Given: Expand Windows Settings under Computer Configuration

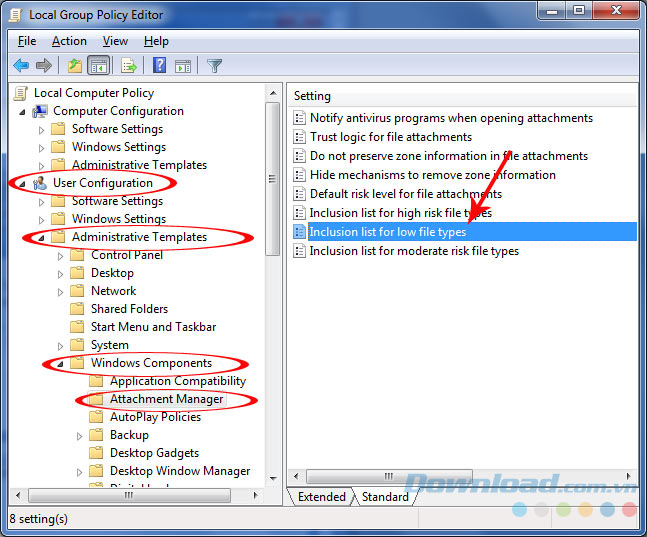Looking at the screenshot, I should click(41, 148).
